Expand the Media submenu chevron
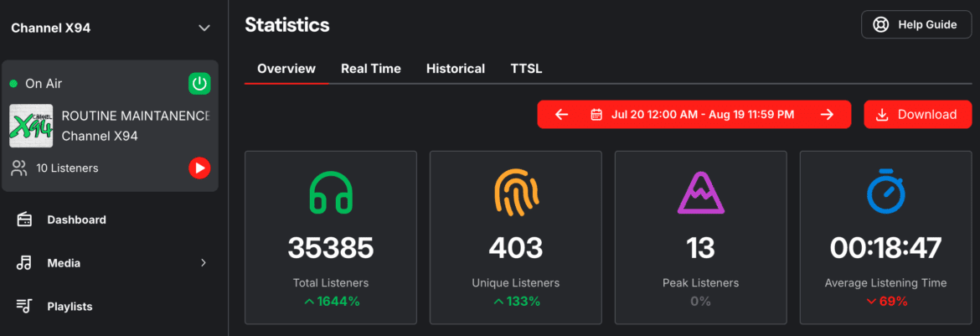Viewport: 980px width, 336px height. click(x=203, y=263)
